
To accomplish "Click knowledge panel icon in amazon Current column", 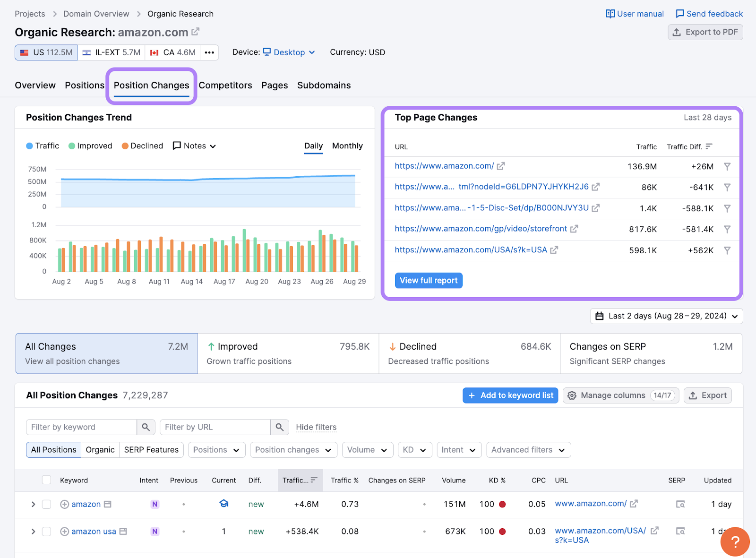I will pos(224,504).
